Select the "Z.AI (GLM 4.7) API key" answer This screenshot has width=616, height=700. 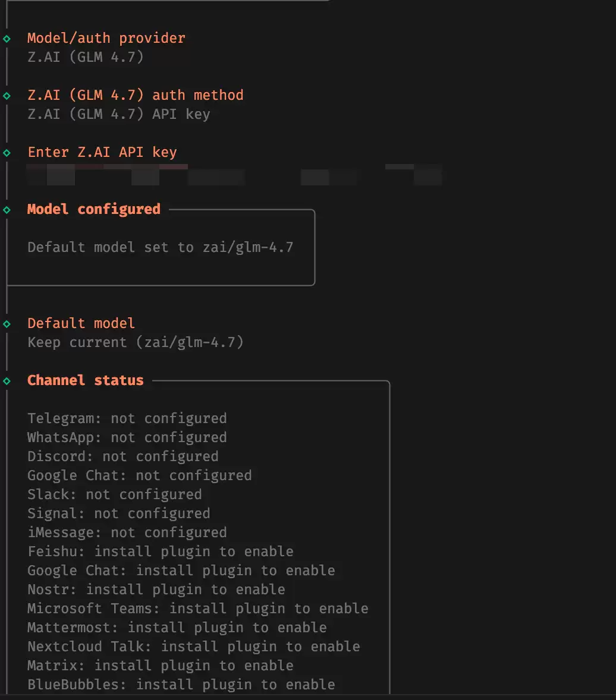pyautogui.click(x=119, y=114)
